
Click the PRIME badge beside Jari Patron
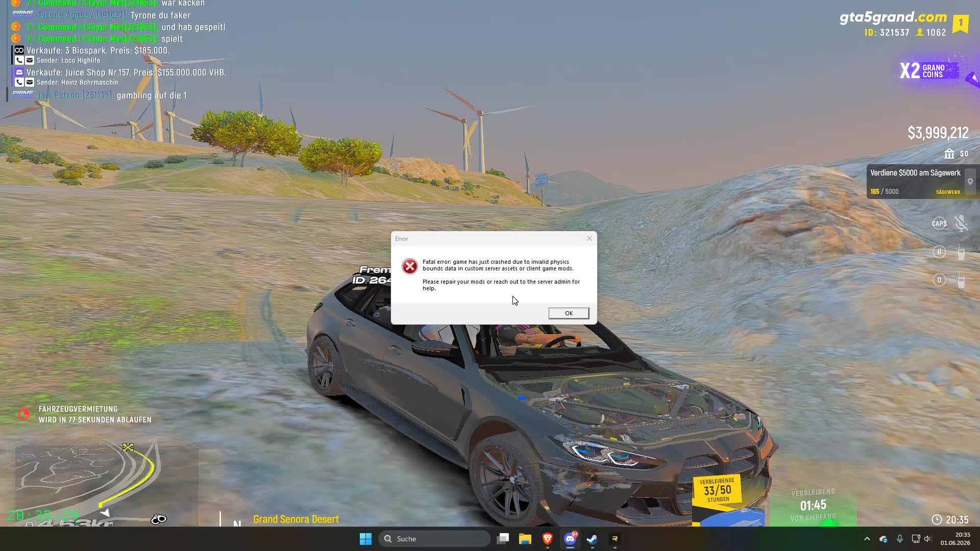tap(22, 94)
